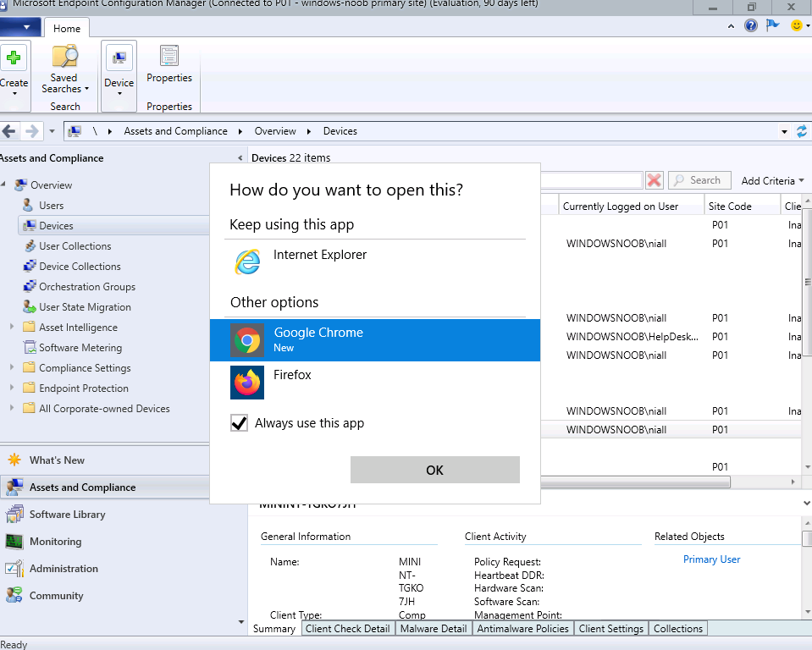Open Device Collections node
This screenshot has width=812, height=650.
click(x=80, y=267)
